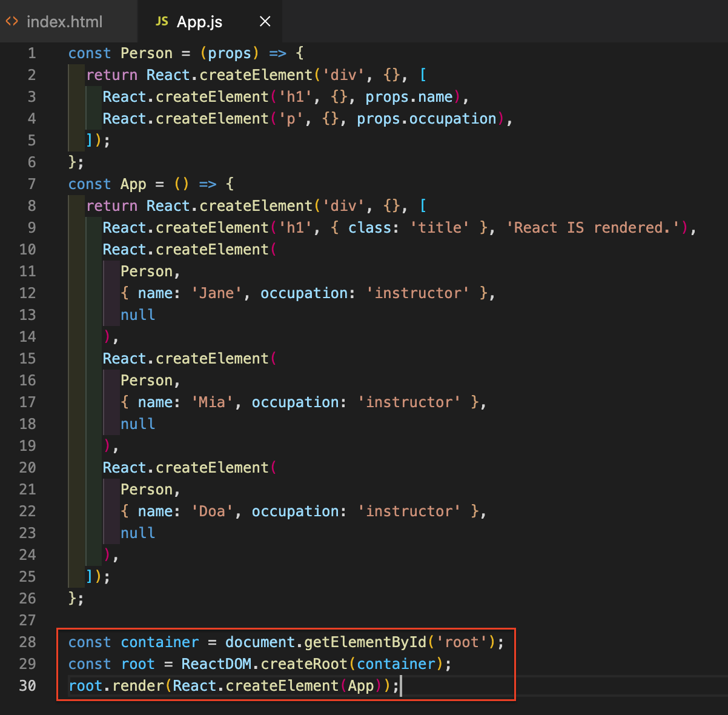The height and width of the screenshot is (715, 728).
Task: Click 'getElementById' on line 28
Action: click(365, 642)
